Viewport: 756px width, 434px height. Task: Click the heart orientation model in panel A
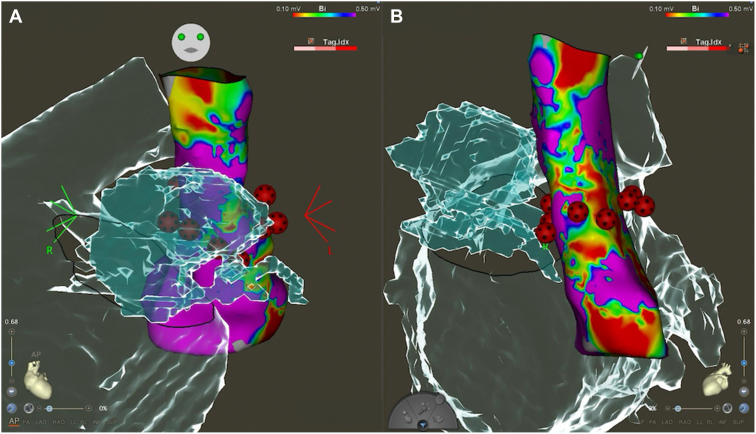(x=38, y=380)
